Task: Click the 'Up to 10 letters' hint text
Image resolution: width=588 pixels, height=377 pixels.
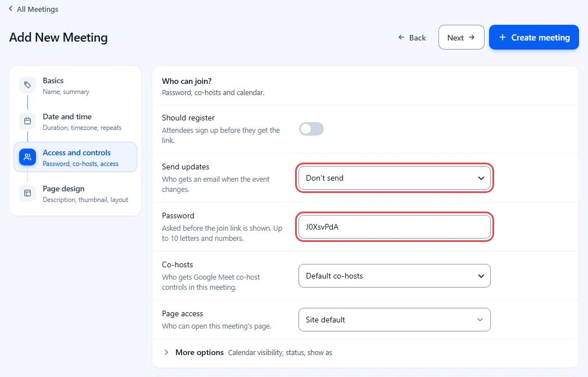Action: [x=222, y=233]
